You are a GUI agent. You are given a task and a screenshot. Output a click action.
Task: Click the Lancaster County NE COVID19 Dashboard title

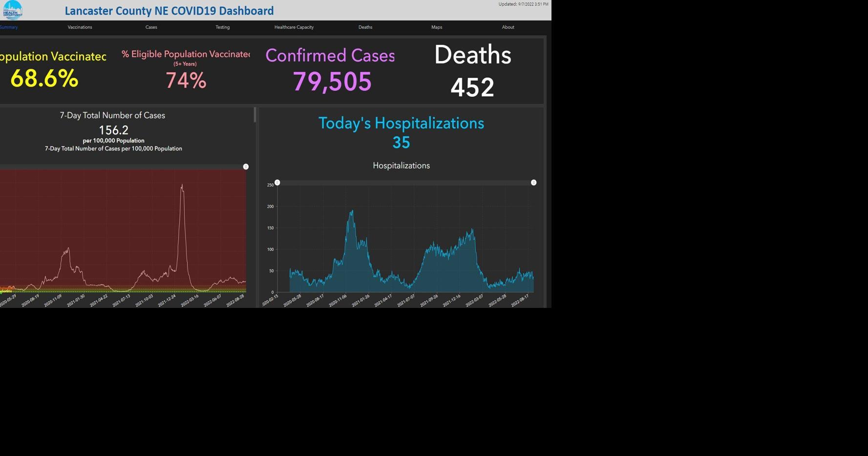click(x=169, y=11)
